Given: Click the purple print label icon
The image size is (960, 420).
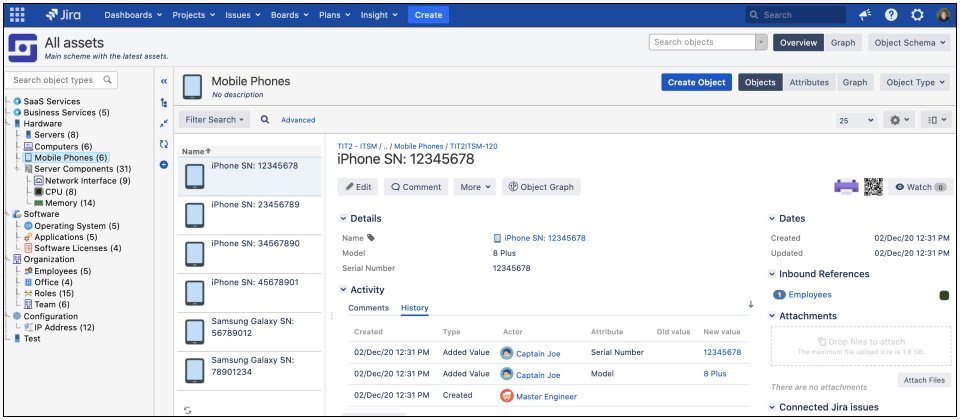Looking at the screenshot, I should pyautogui.click(x=846, y=187).
